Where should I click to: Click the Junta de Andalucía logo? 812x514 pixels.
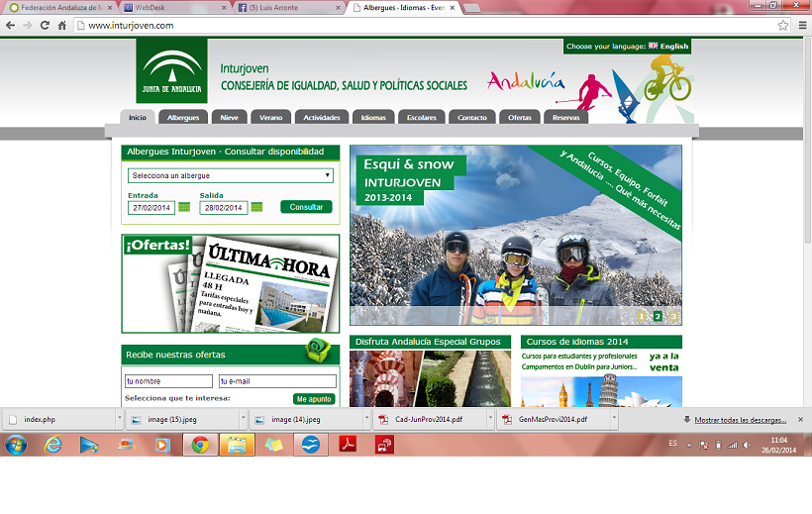point(171,71)
